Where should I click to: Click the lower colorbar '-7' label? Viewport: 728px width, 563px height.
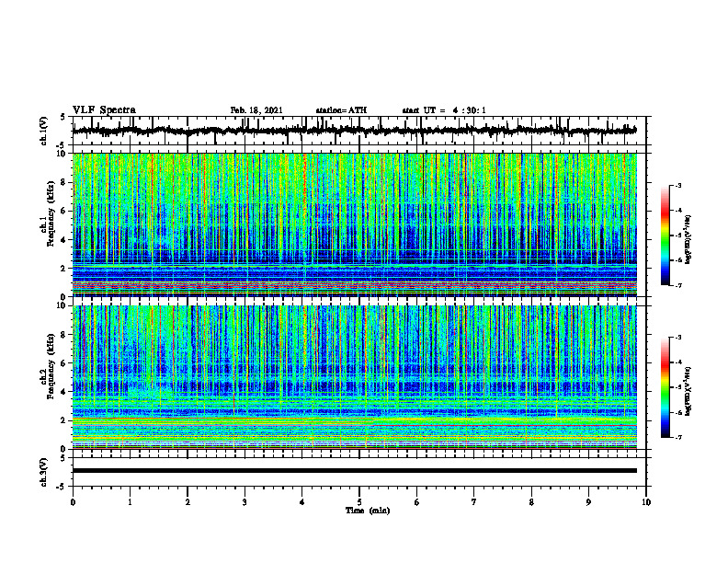click(x=677, y=437)
